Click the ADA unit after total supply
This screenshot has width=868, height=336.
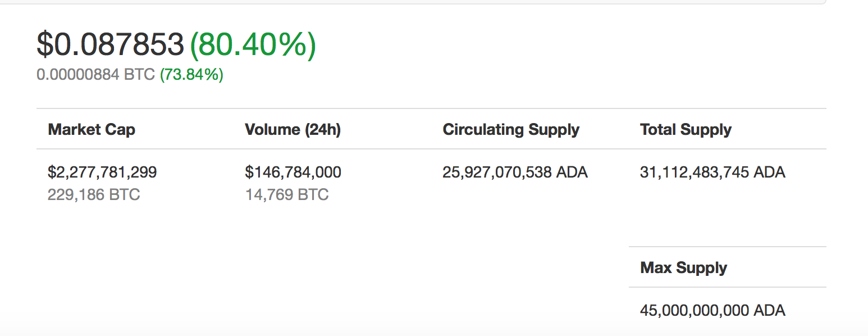(x=770, y=172)
